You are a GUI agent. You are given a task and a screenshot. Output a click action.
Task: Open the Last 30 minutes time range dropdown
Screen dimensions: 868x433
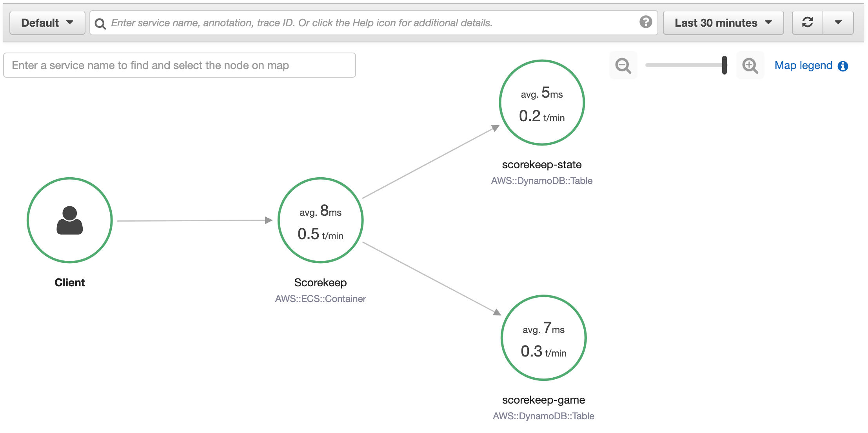click(x=723, y=23)
